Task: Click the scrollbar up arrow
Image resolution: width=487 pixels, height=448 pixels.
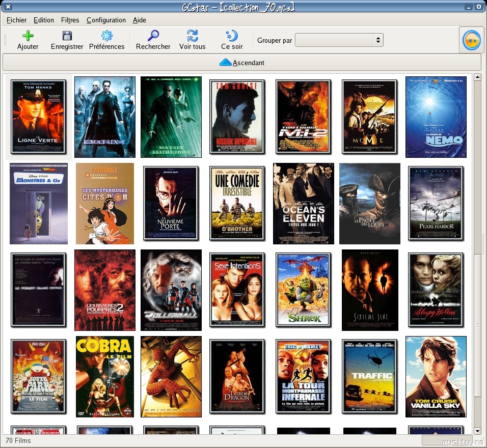Action: pos(477,77)
